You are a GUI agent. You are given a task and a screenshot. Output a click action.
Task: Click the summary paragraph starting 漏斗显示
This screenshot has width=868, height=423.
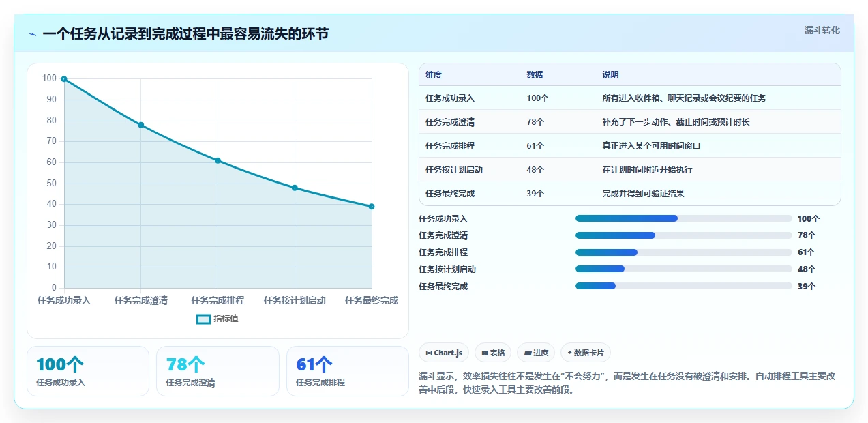coord(627,383)
